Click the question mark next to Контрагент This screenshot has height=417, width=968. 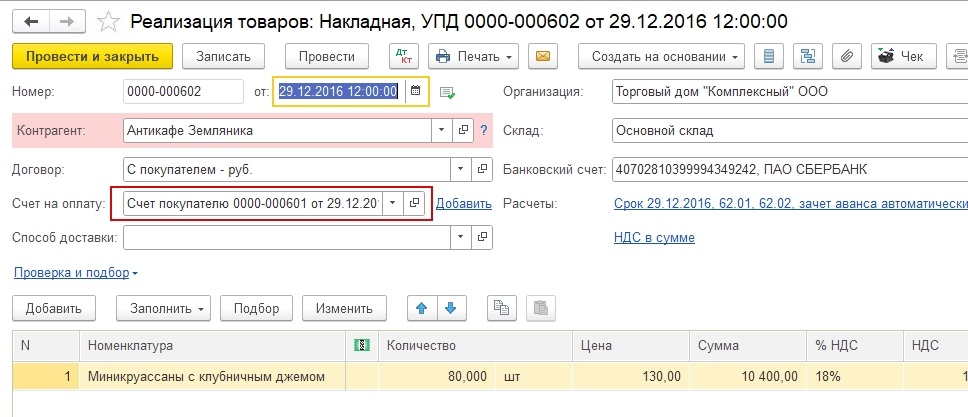pos(483,130)
